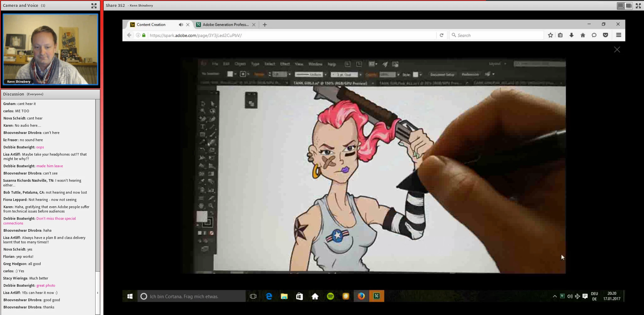Click Kenn Shinabery's webcam video
Screen dimensions: 644x315
coord(50,49)
